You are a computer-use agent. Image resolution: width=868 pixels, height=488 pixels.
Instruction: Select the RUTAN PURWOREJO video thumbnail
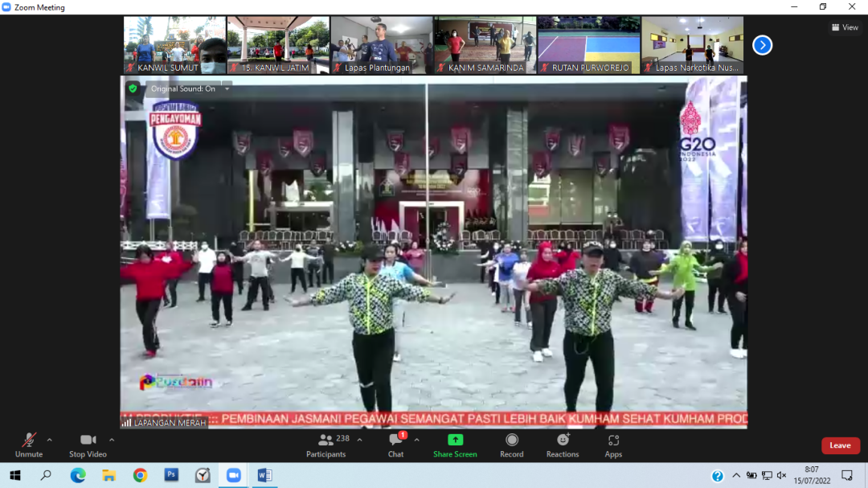tap(588, 45)
